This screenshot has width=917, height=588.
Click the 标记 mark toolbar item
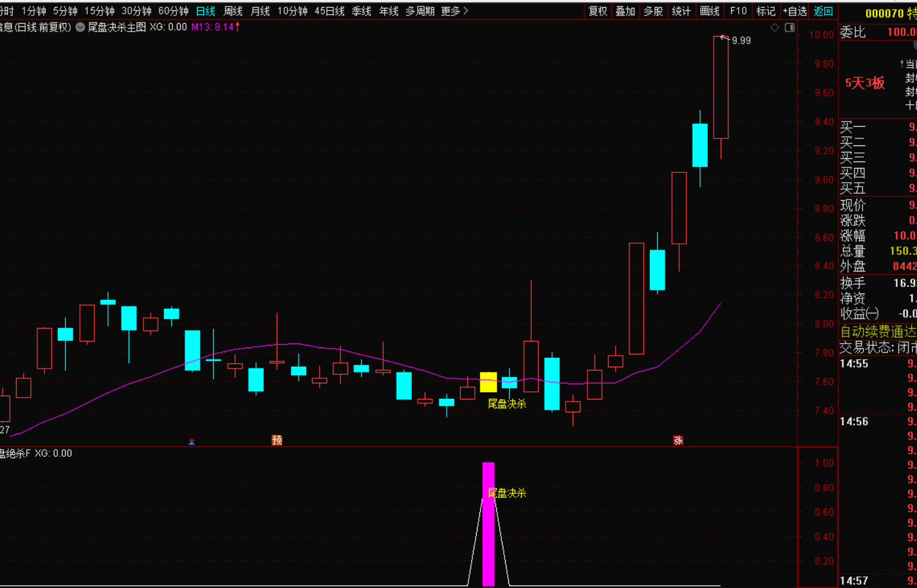pyautogui.click(x=766, y=11)
